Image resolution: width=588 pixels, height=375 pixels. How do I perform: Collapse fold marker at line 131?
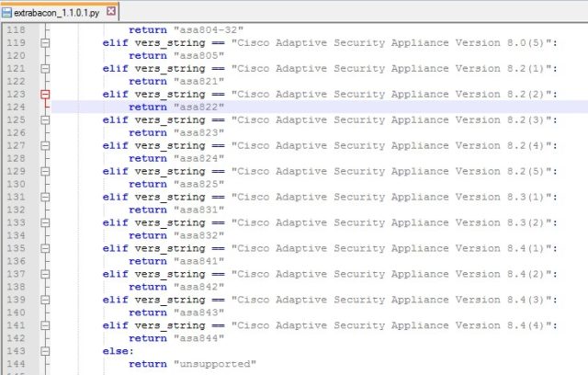(x=45, y=197)
